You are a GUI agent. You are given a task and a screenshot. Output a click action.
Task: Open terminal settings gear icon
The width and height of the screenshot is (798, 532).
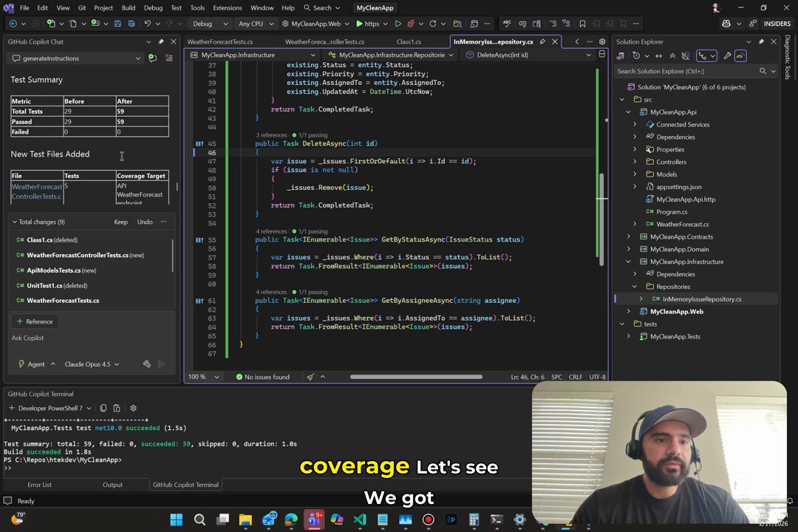pos(133,408)
